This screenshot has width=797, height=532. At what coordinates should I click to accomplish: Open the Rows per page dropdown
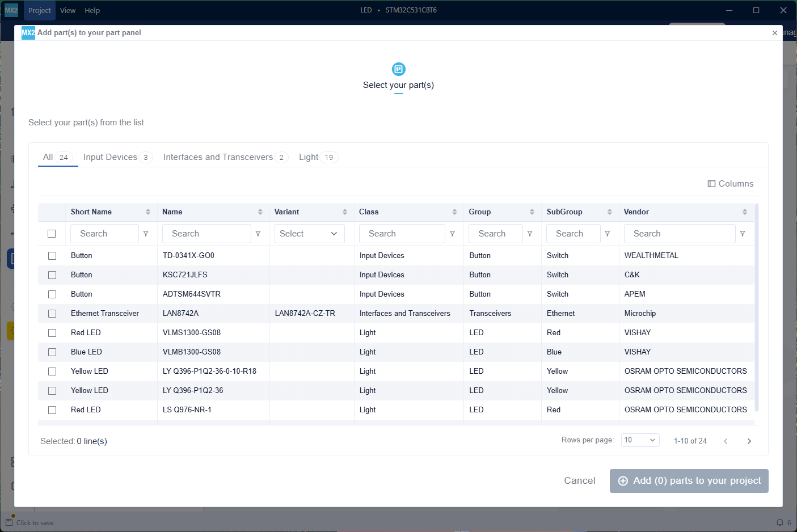click(x=639, y=440)
